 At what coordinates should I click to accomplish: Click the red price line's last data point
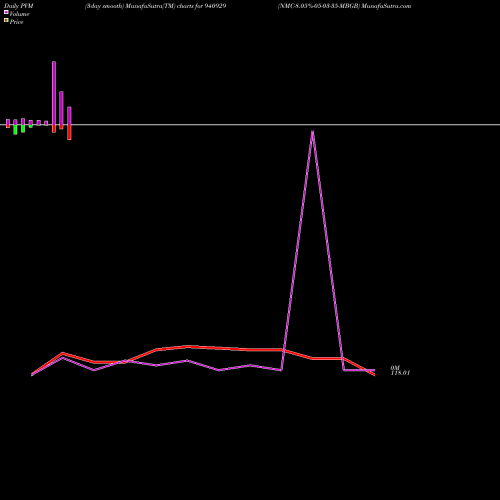[x=374, y=375]
